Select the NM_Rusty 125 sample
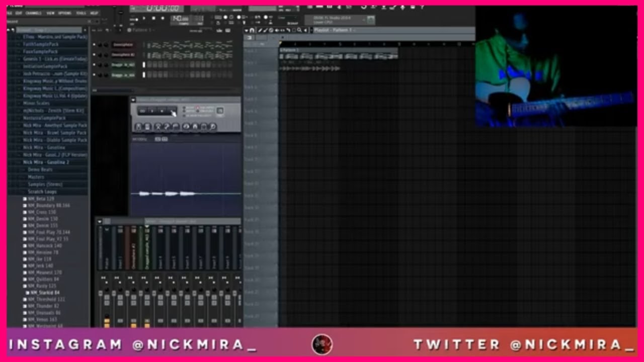Screen dimensions: 644x362 point(41,286)
